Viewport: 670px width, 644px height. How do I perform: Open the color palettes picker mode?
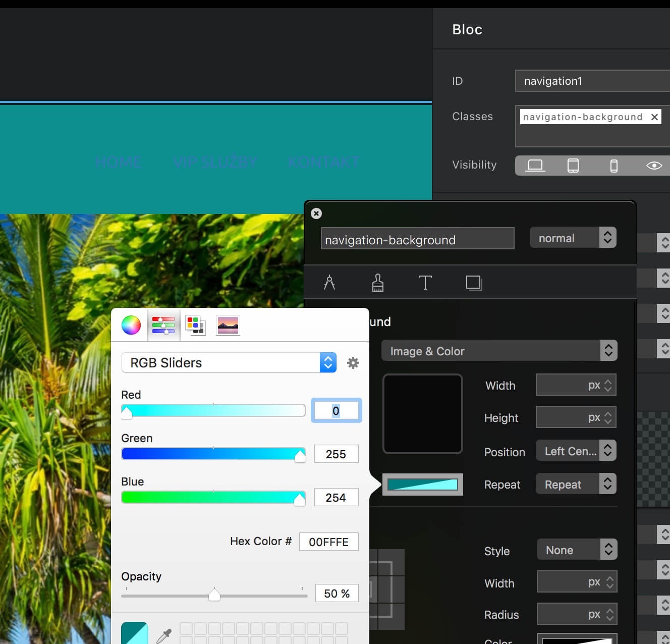[195, 325]
